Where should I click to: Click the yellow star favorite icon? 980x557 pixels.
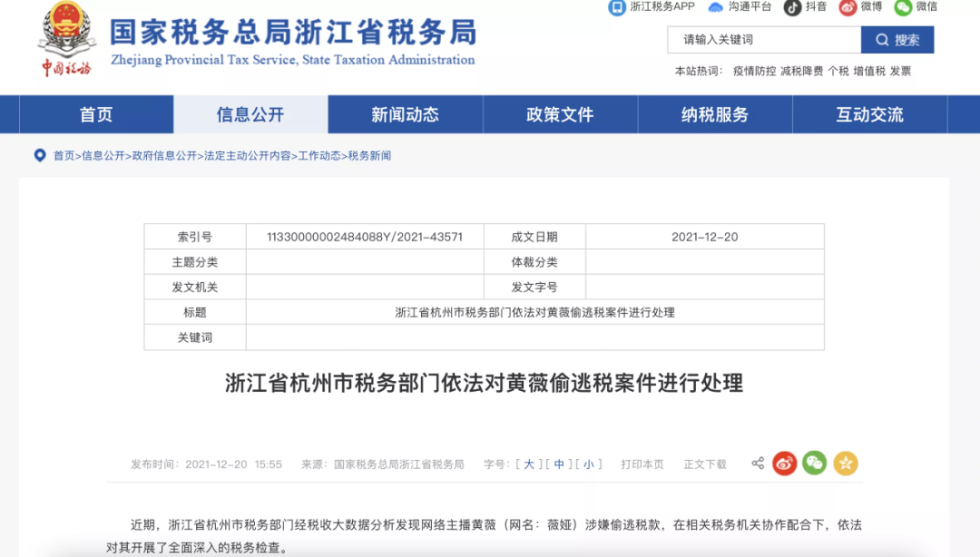(846, 464)
